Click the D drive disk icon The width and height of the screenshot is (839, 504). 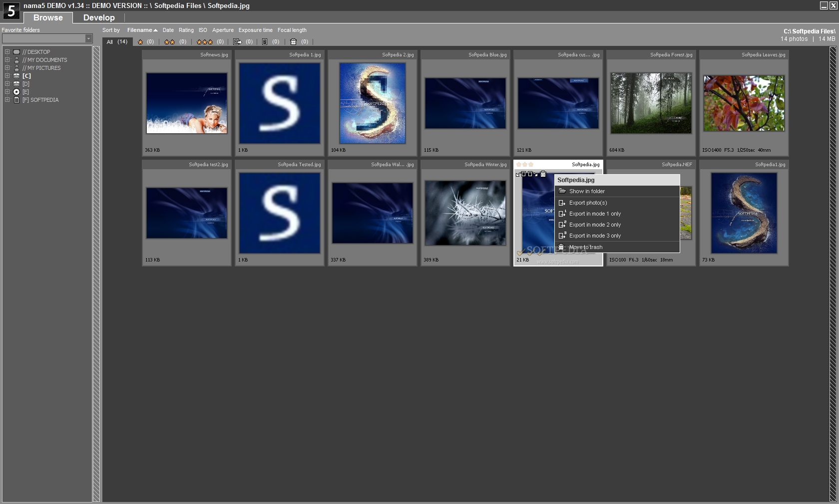(16, 84)
